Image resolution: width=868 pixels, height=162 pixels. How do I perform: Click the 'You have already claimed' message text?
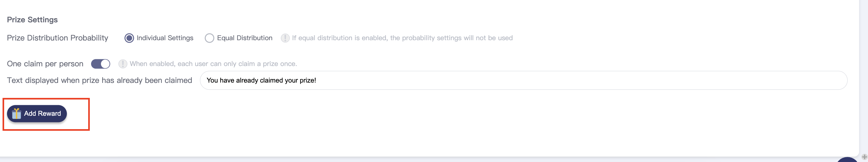click(x=261, y=80)
